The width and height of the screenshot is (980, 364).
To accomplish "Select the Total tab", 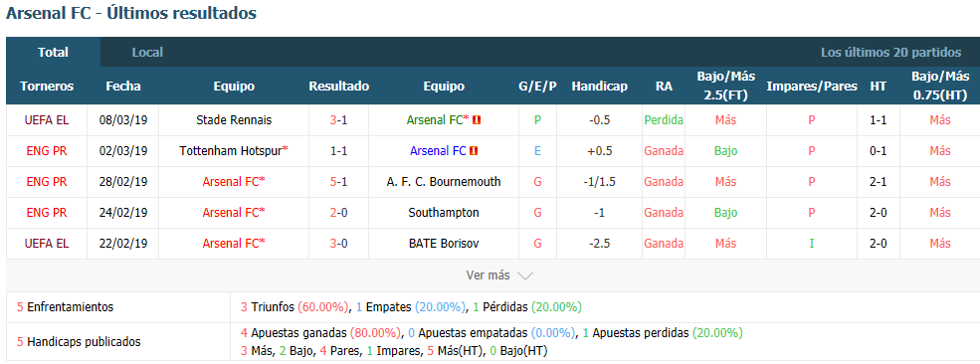I will click(x=53, y=53).
